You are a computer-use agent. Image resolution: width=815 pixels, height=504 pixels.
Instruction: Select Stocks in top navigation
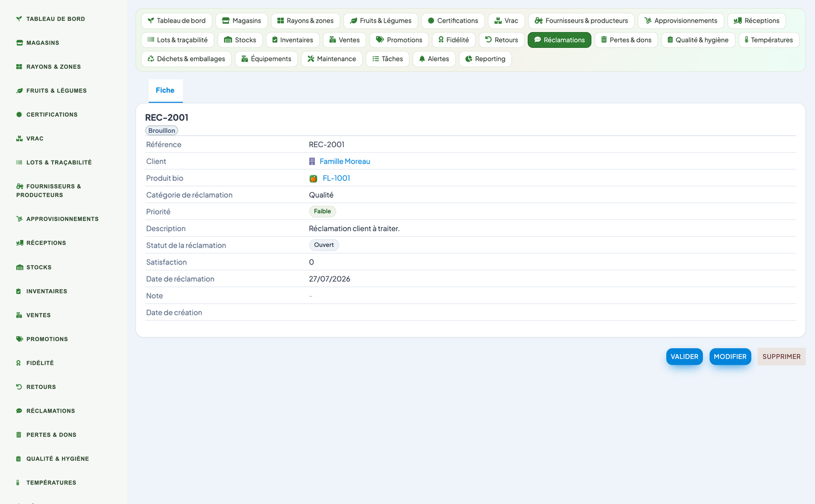click(240, 40)
